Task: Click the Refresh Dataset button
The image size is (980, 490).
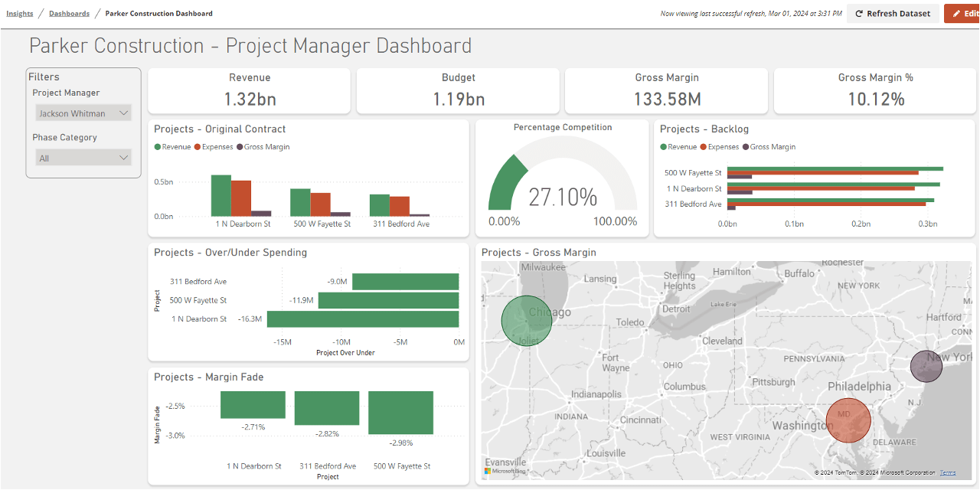Action: (x=893, y=13)
